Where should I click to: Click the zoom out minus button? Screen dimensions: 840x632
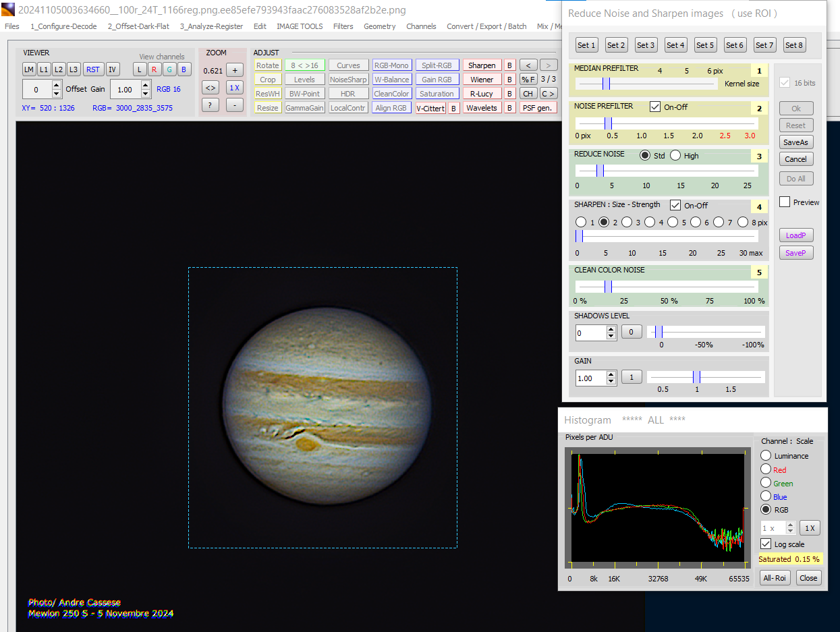pyautogui.click(x=234, y=105)
